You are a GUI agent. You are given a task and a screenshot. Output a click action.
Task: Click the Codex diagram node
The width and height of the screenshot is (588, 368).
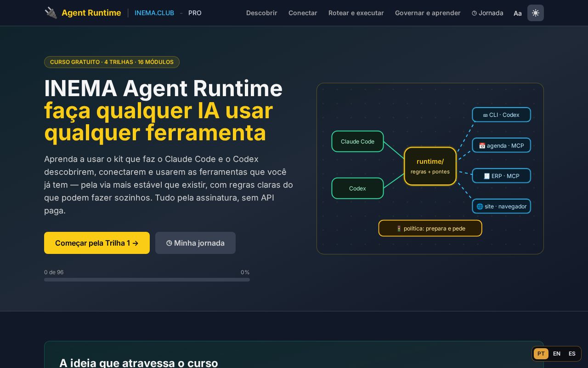tap(357, 188)
